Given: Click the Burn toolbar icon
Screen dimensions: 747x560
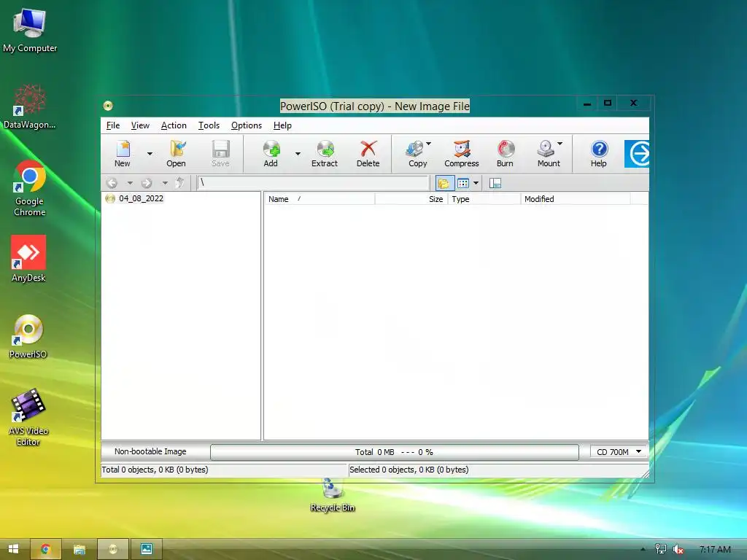Looking at the screenshot, I should [x=505, y=153].
